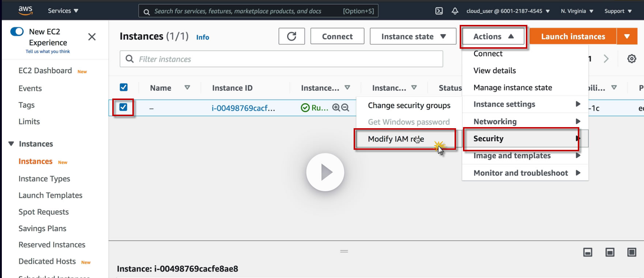644x278 pixels.
Task: Select Change security groups
Action: [x=409, y=105]
